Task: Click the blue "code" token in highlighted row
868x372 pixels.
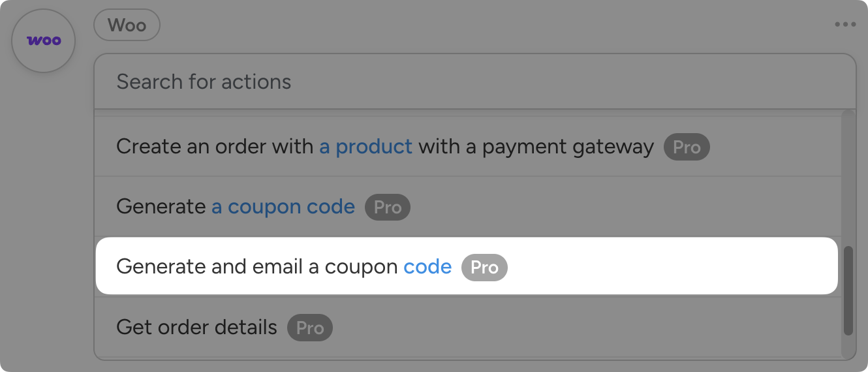Action: click(x=427, y=267)
